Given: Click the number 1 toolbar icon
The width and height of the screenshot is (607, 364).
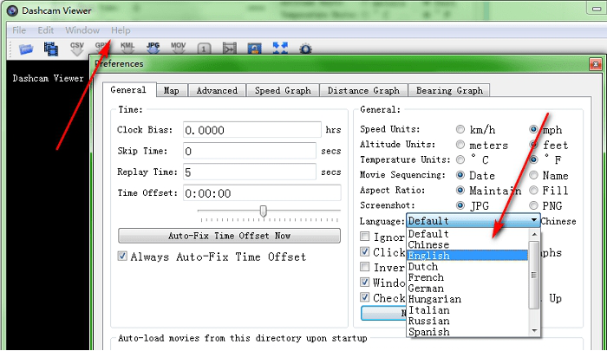Looking at the screenshot, I should (x=204, y=49).
